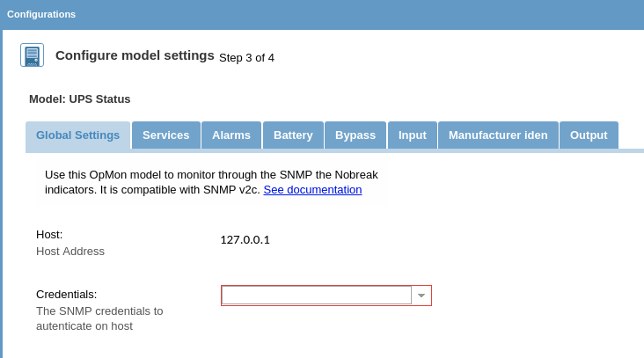Click the Step 3 of 4 indicator
This screenshot has height=358, width=644.
[246, 58]
